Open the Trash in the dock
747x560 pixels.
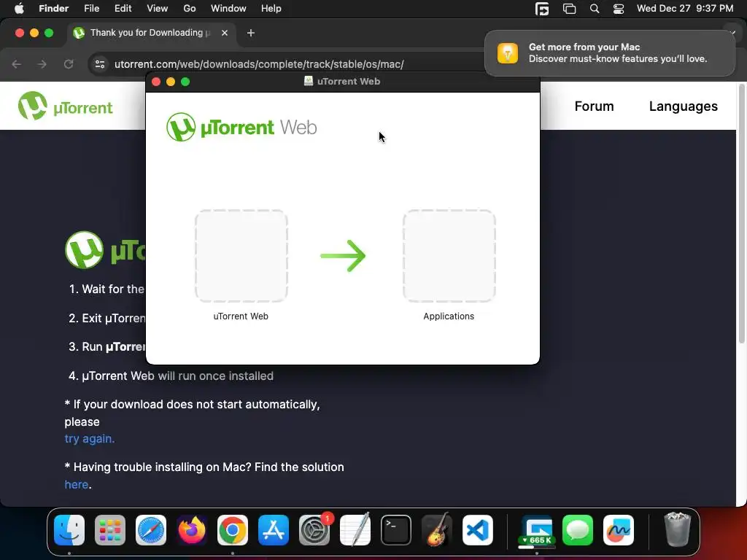click(x=677, y=530)
